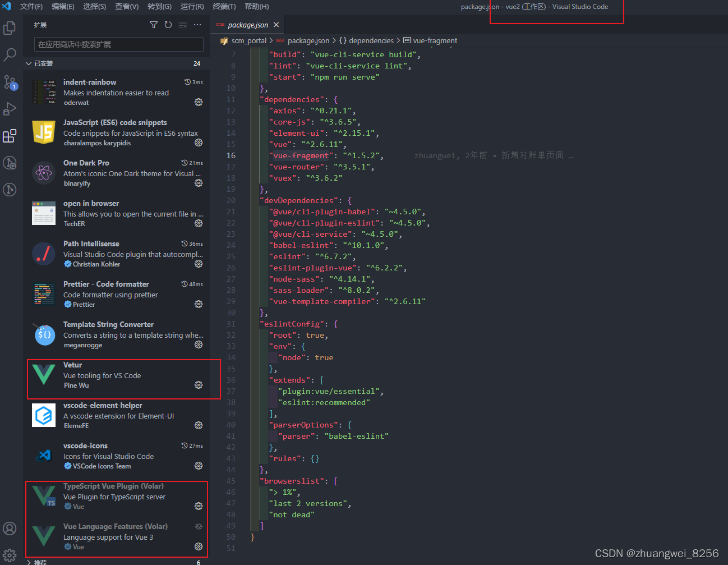Manage vscode-icons via gear icon

tap(199, 466)
